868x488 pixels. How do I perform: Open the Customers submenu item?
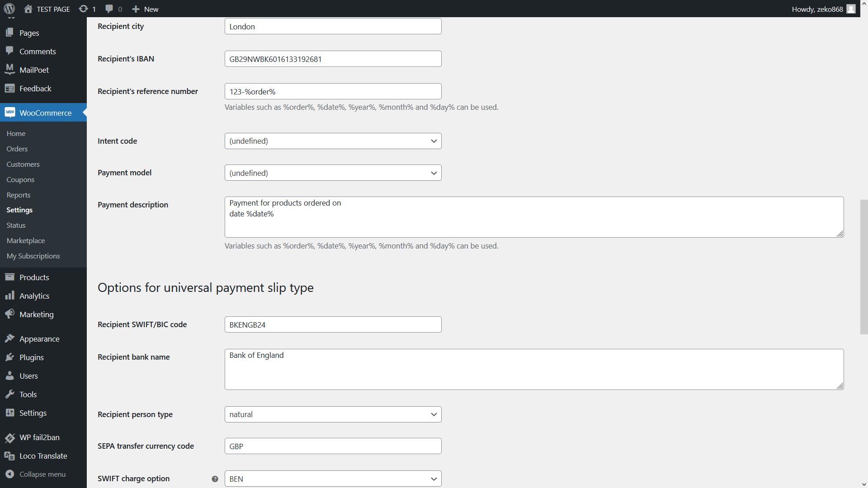click(23, 164)
